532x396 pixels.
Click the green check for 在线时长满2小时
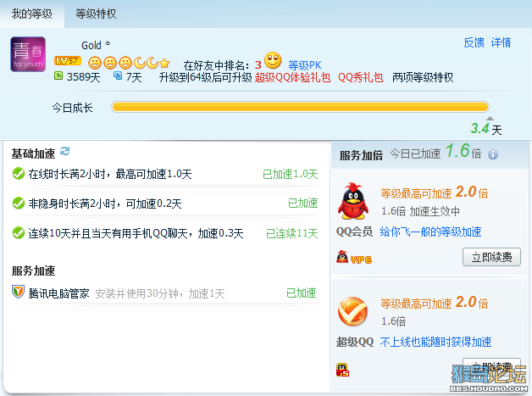click(x=19, y=174)
